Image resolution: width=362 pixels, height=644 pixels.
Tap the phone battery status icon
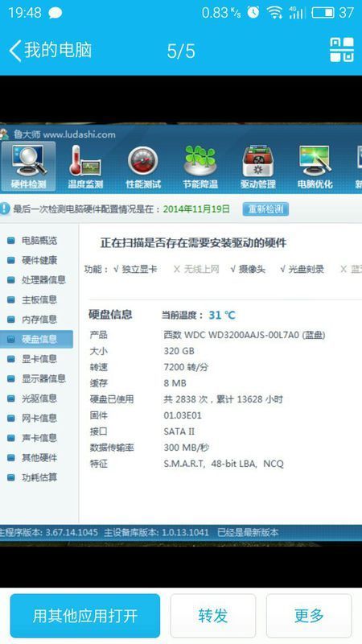tap(323, 13)
